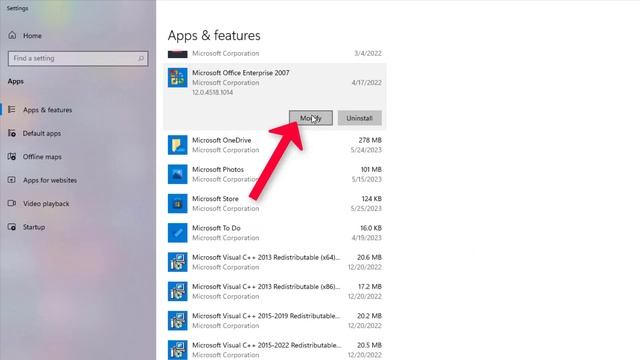Select Microsoft Visual C++ 2015-2019 Redistributable name
640x360 pixels.
[x=266, y=316]
